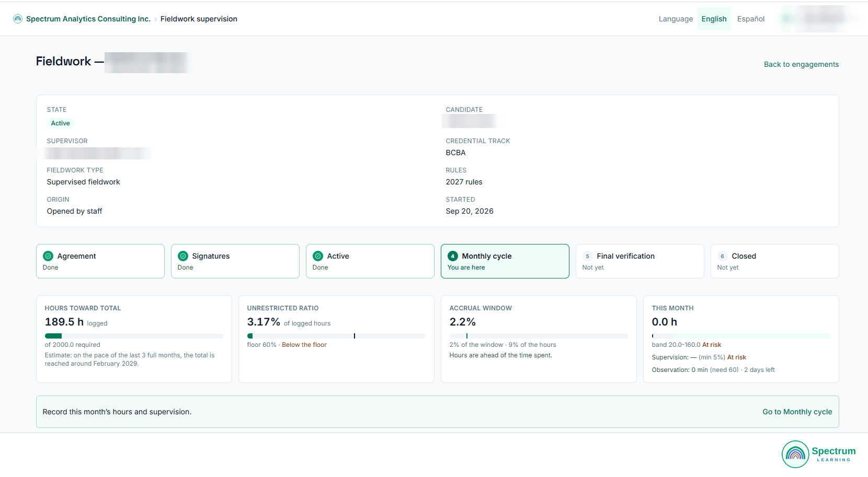The image size is (868, 477).
Task: Click the '0.0 h' this month value
Action: (665, 322)
